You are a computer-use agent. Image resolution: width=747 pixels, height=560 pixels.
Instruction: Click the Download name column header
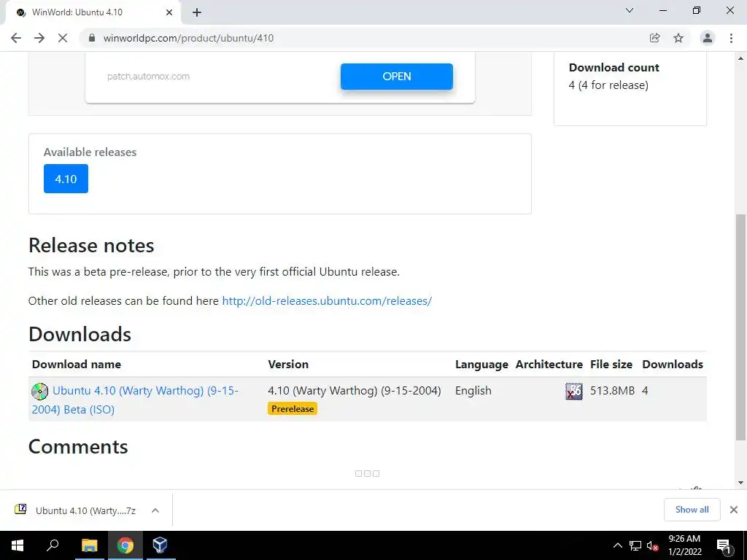click(x=76, y=365)
